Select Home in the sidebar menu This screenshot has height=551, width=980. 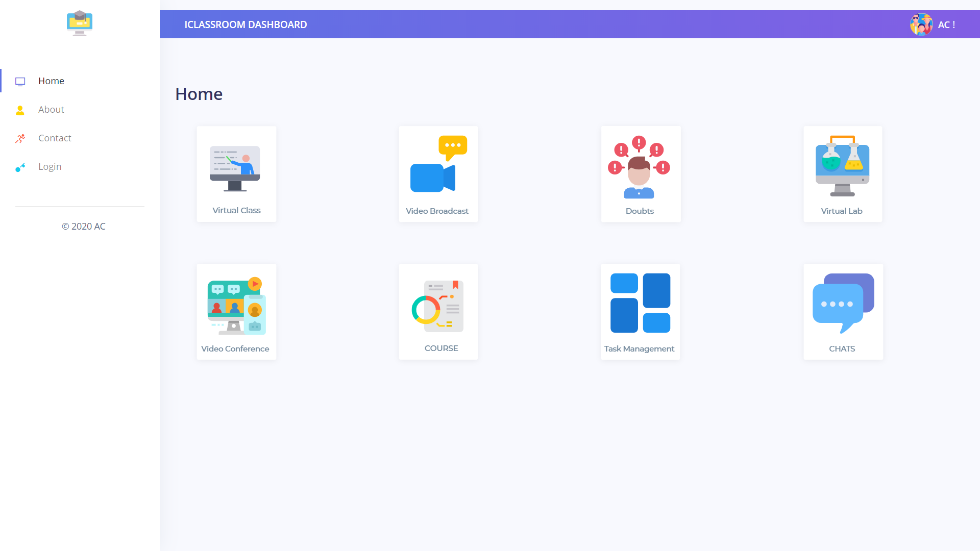coord(51,81)
